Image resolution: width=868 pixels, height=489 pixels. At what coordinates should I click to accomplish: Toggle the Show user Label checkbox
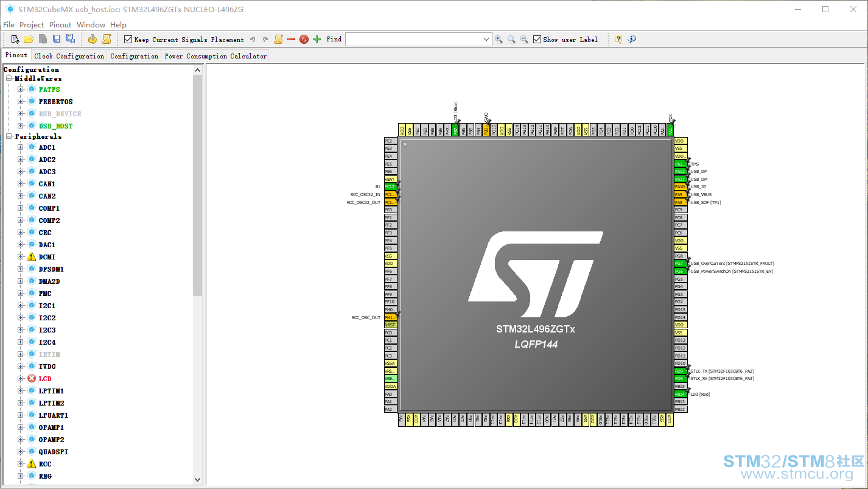(537, 40)
